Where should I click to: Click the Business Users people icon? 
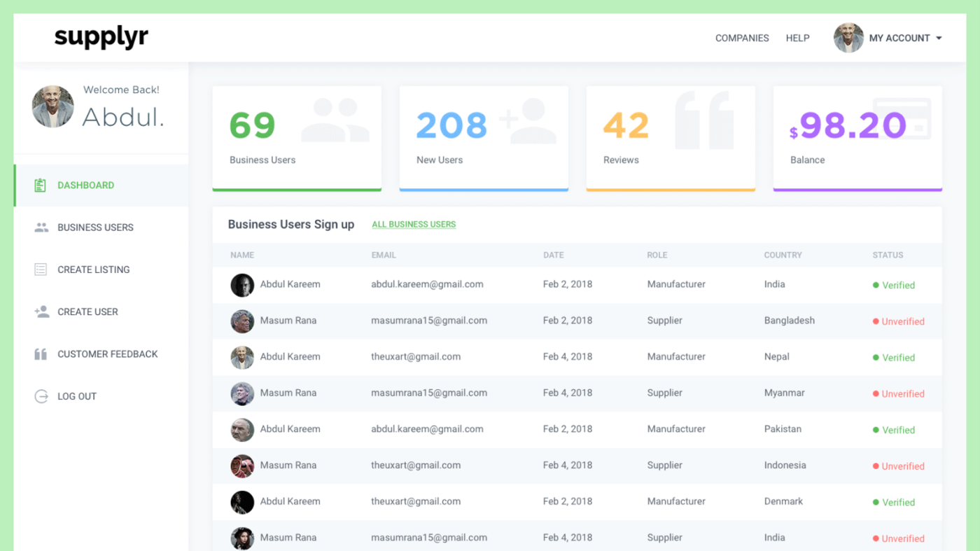[x=41, y=228]
